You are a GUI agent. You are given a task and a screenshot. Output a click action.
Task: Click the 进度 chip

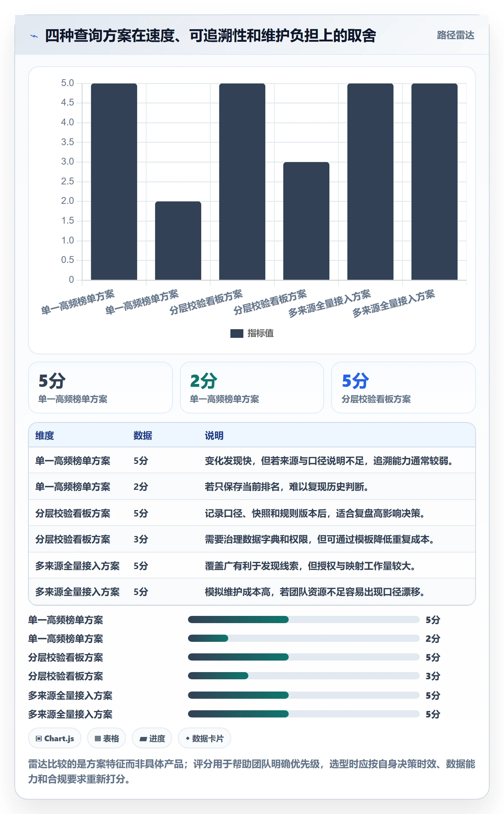tap(152, 738)
